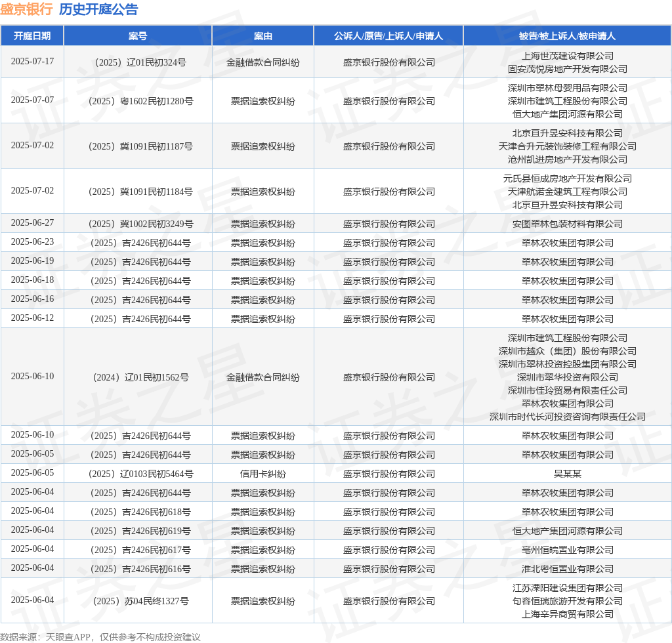The height and width of the screenshot is (643, 672).
Task: Click defendant 吴某某
Action: coord(567,474)
